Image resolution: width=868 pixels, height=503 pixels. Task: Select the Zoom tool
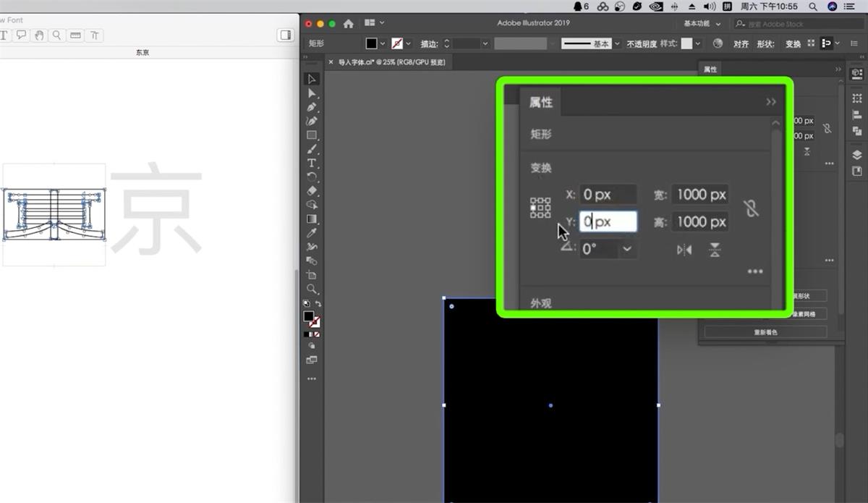point(312,289)
